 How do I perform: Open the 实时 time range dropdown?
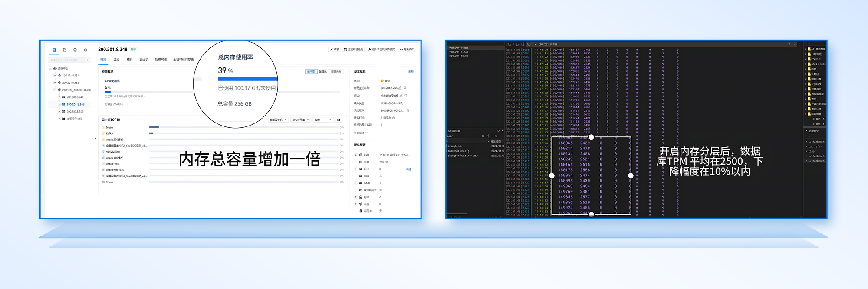coord(323,120)
